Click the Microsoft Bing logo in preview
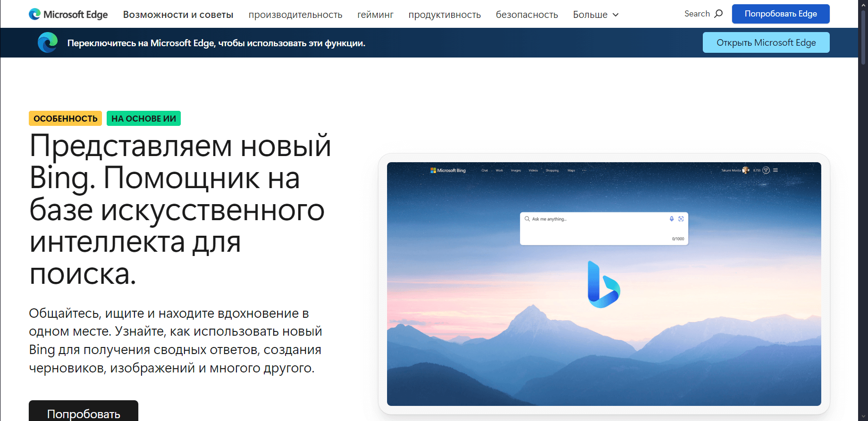 tap(448, 170)
